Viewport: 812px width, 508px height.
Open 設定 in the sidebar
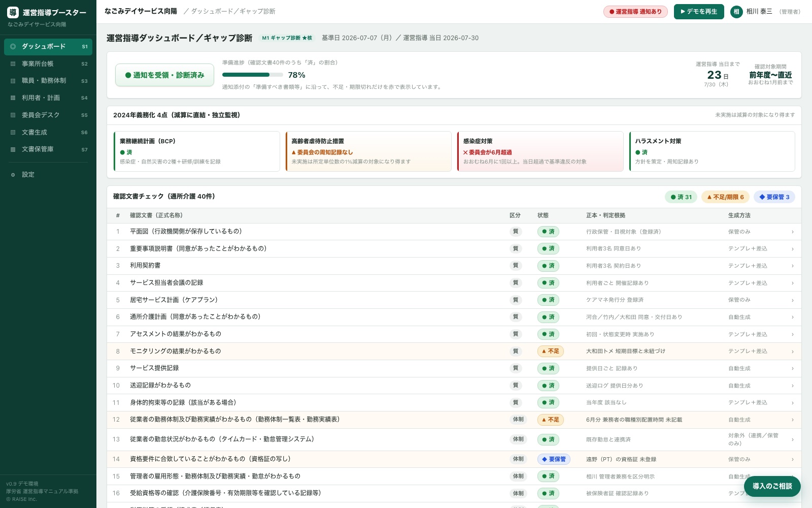click(48, 175)
